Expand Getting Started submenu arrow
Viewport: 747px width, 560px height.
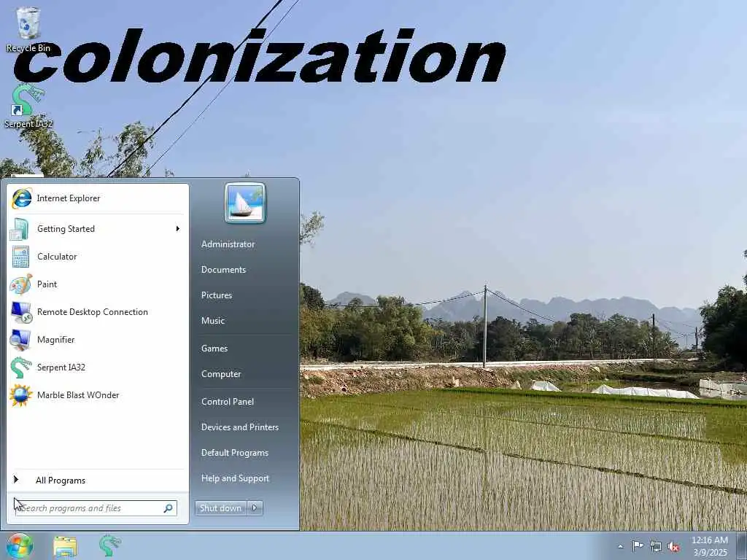coord(178,229)
